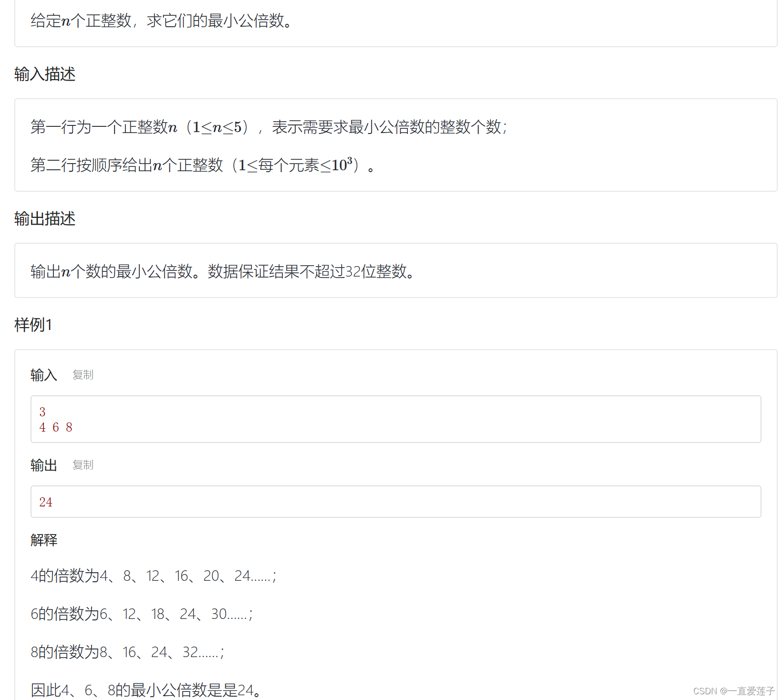This screenshot has height=700, width=782.
Task: Click the 输出 label in sample 1
Action: pos(44,465)
